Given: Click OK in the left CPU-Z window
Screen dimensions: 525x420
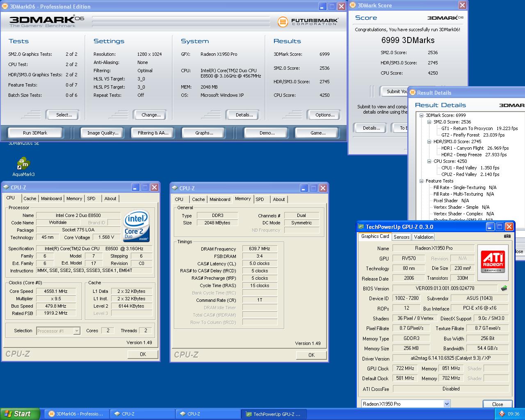Looking at the screenshot, I should [x=143, y=354].
